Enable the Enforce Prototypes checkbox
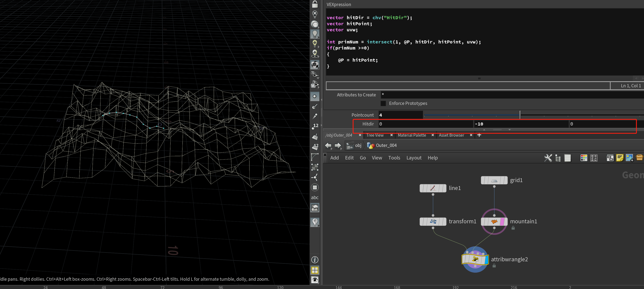The height and width of the screenshot is (289, 644). click(x=383, y=103)
